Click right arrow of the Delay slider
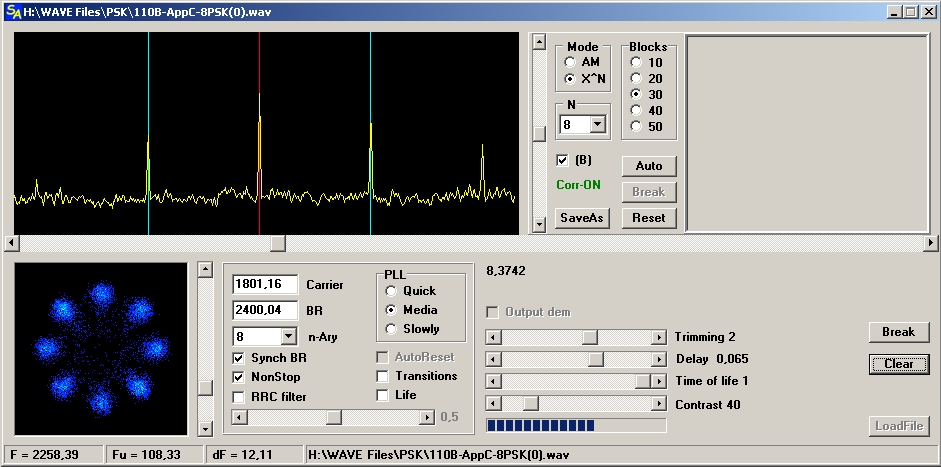Viewport: 941px width, 467px height. pos(659,359)
